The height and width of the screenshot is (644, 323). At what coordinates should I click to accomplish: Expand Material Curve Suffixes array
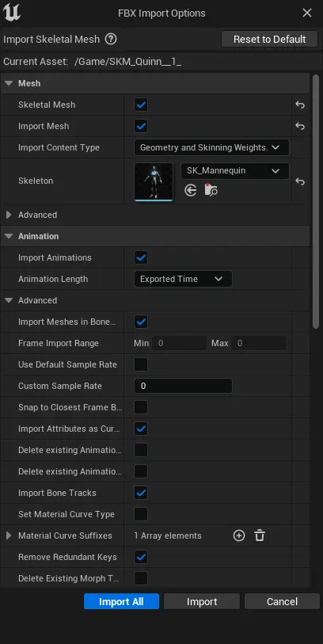[x=9, y=535]
